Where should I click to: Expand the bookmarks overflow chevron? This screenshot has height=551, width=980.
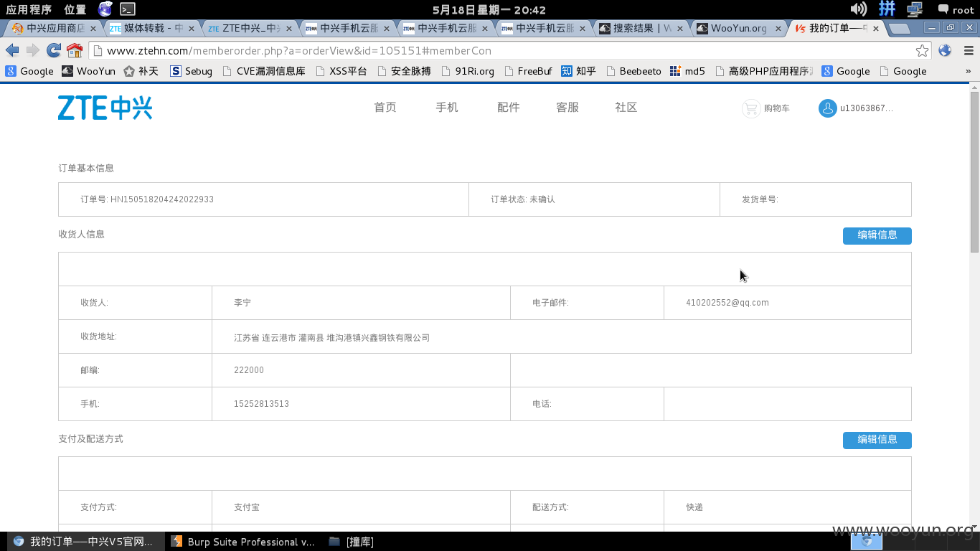pyautogui.click(x=968, y=71)
